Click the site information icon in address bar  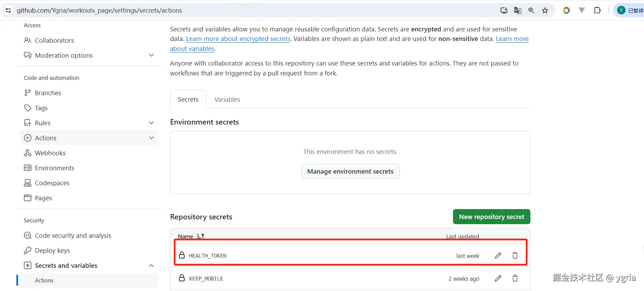(9, 10)
